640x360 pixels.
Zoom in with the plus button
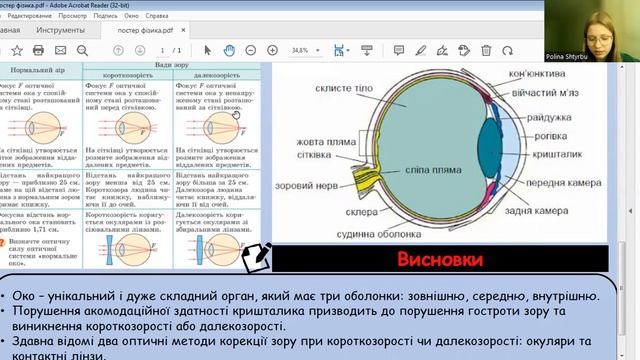pyautogui.click(x=272, y=51)
